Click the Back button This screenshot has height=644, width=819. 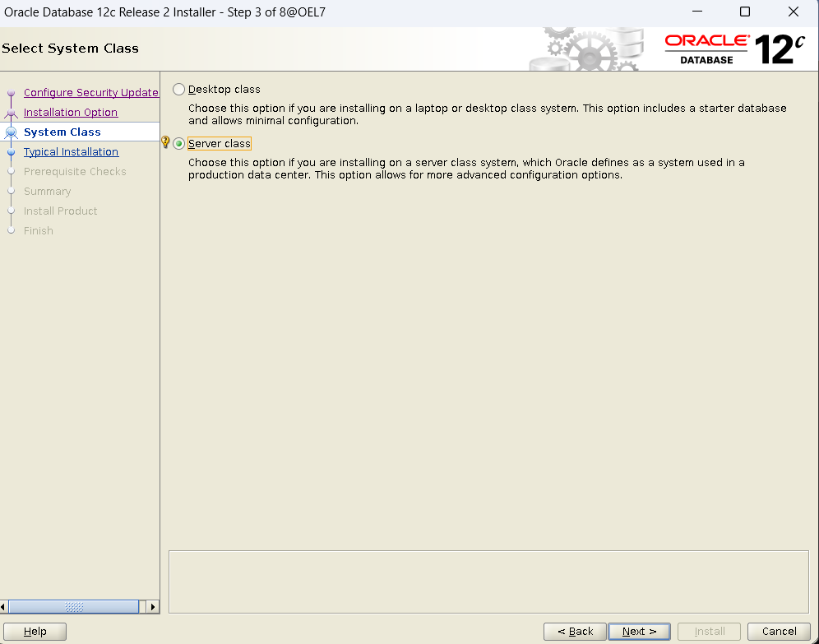575,632
